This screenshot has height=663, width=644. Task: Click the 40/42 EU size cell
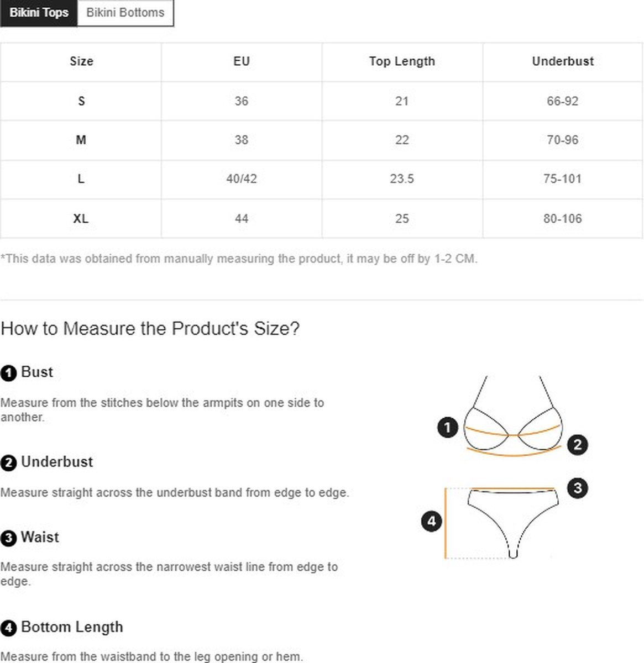click(x=242, y=179)
